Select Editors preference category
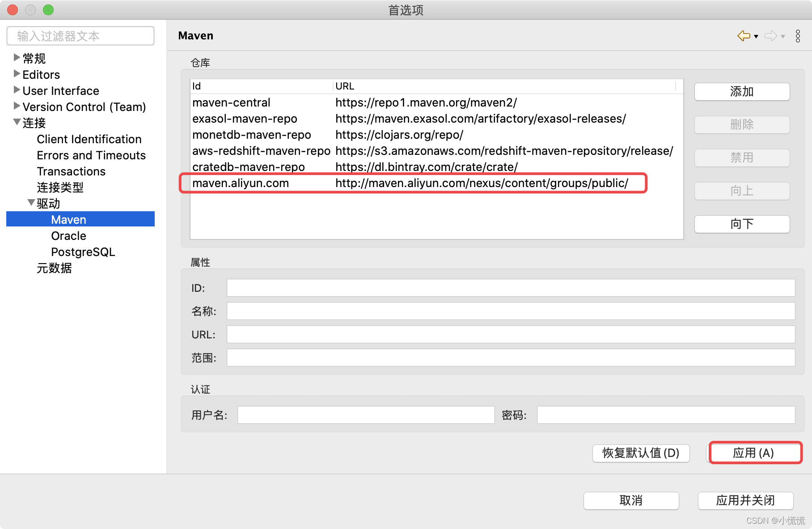812x529 pixels. 41,75
